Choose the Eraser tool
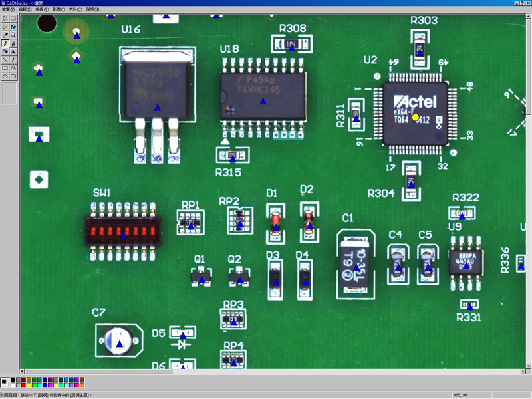532x399 pixels. (5, 27)
